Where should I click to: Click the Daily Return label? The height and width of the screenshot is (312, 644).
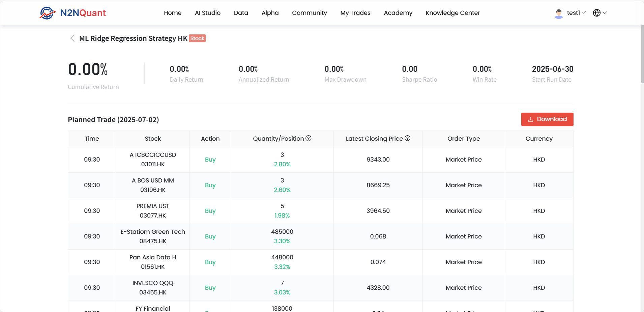(186, 80)
